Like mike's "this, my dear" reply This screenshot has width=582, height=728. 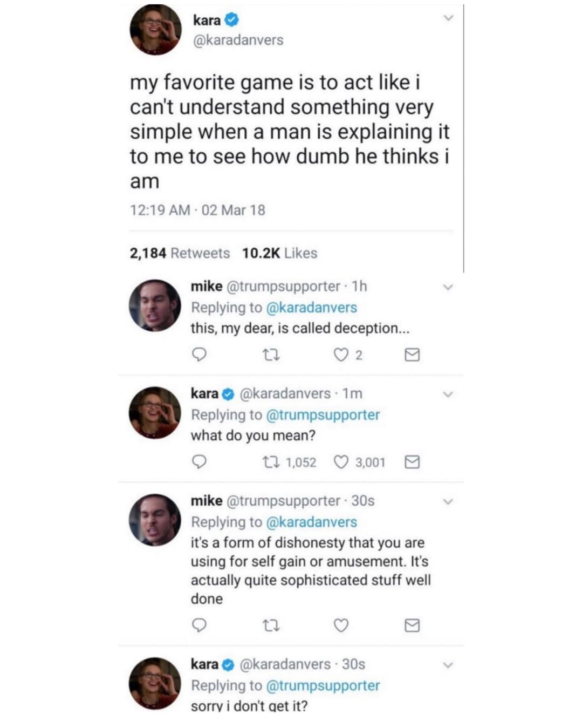click(339, 355)
